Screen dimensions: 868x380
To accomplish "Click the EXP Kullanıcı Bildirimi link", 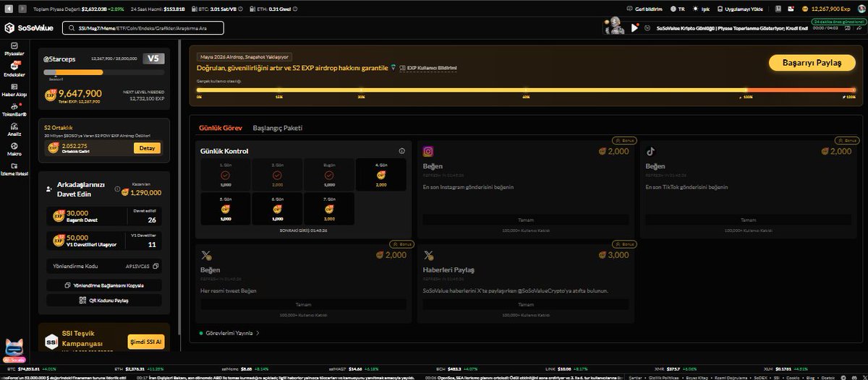I will (x=427, y=67).
